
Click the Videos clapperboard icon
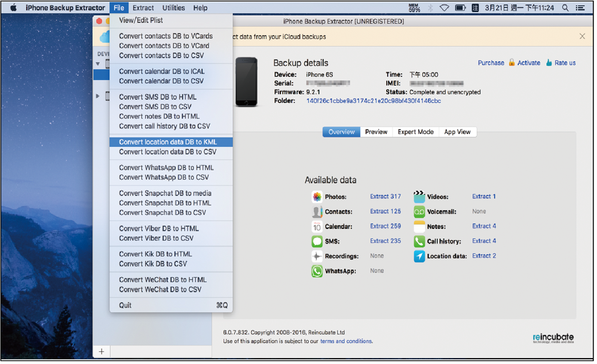(x=419, y=197)
